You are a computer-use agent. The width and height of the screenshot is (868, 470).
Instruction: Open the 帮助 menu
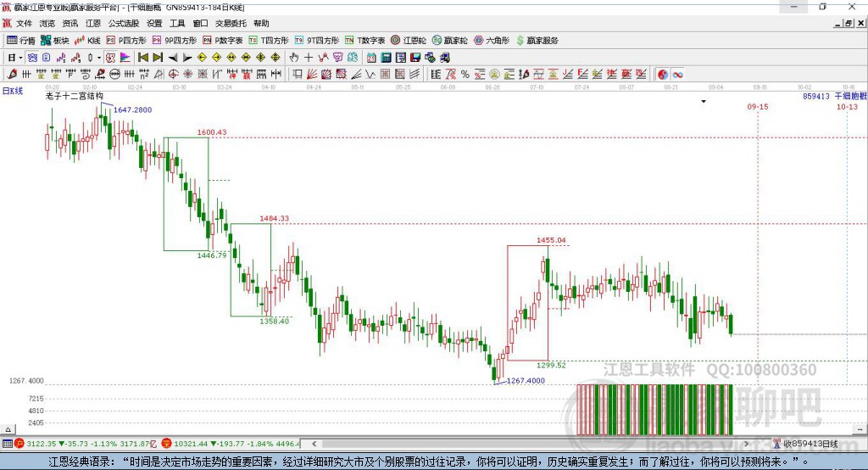(x=261, y=23)
